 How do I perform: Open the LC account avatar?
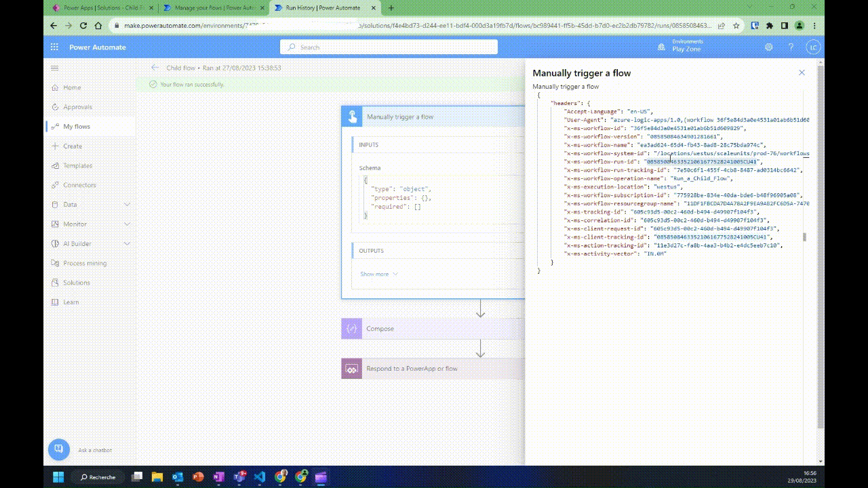(813, 47)
